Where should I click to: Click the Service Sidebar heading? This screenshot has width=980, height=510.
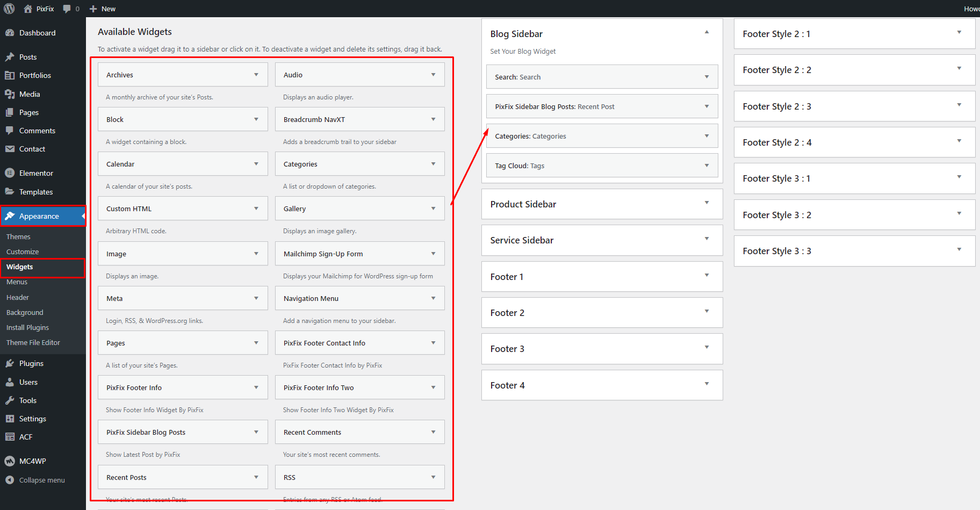pyautogui.click(x=522, y=240)
